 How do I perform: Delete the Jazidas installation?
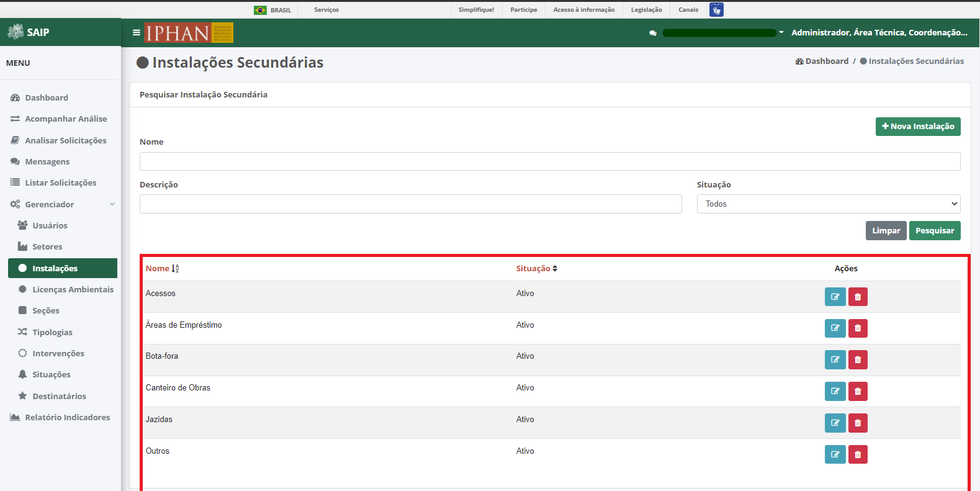[858, 423]
